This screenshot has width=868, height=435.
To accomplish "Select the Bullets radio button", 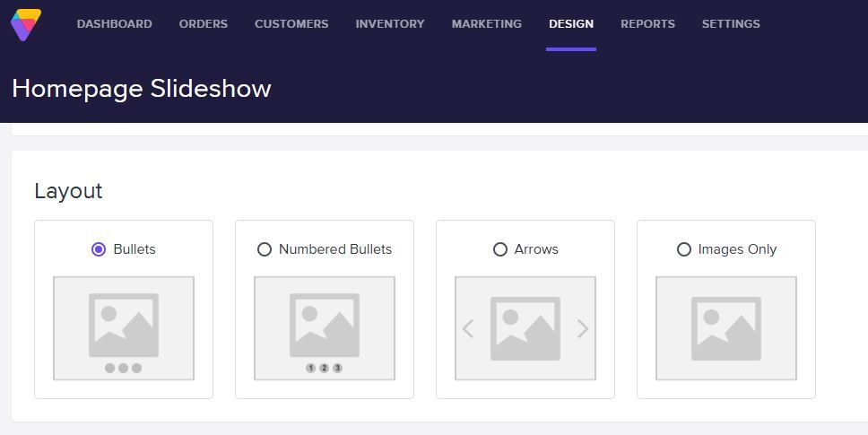I will 99,249.
